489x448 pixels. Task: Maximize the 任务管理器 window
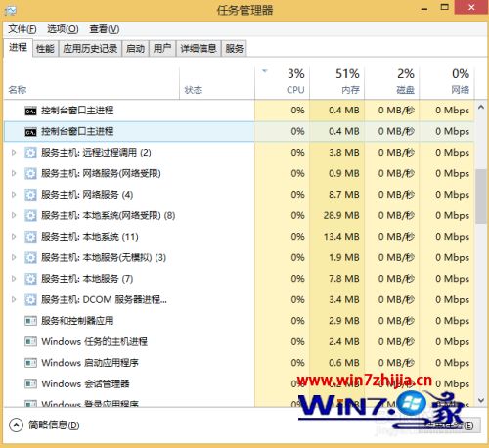(444, 7)
